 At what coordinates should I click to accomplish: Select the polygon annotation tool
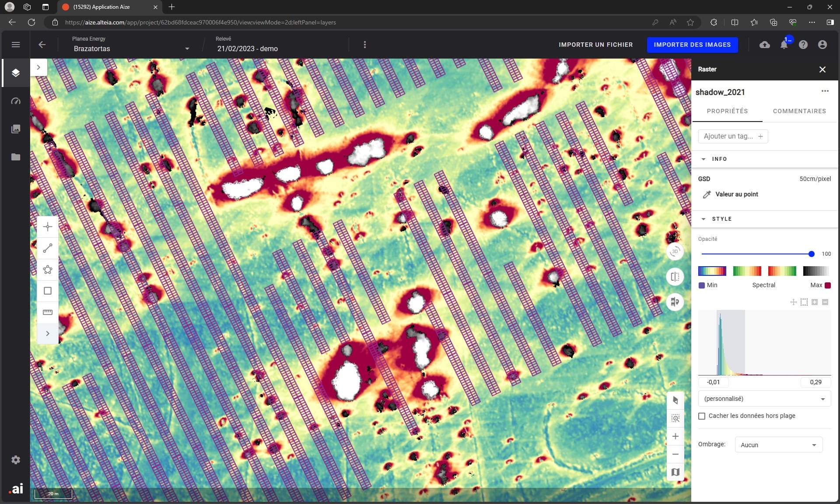(48, 270)
